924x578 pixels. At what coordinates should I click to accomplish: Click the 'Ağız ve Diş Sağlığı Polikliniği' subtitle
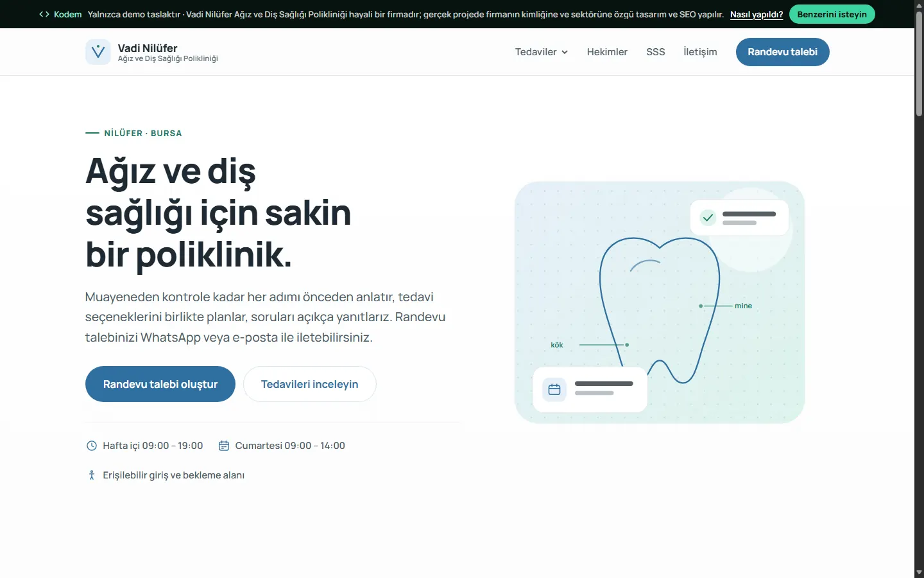[168, 58]
